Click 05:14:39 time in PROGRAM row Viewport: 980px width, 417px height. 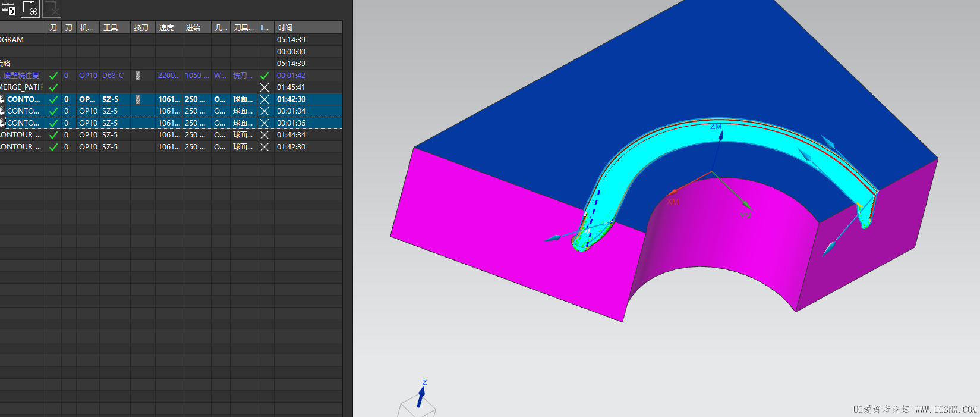[x=291, y=40]
